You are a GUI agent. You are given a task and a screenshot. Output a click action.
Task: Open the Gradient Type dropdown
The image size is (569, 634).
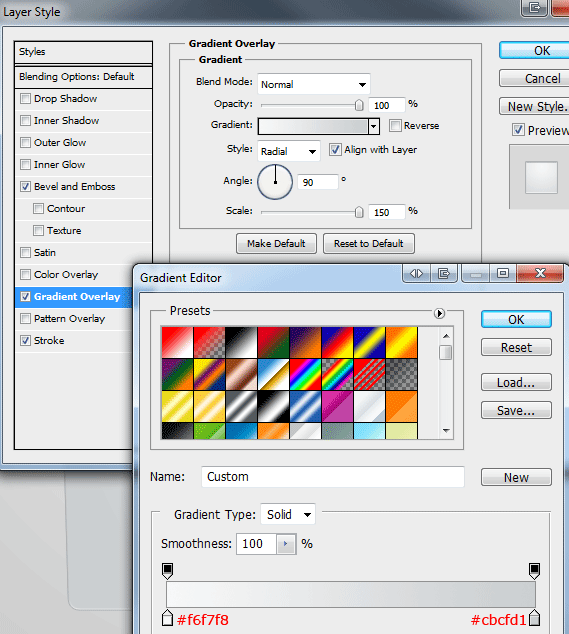(x=288, y=514)
